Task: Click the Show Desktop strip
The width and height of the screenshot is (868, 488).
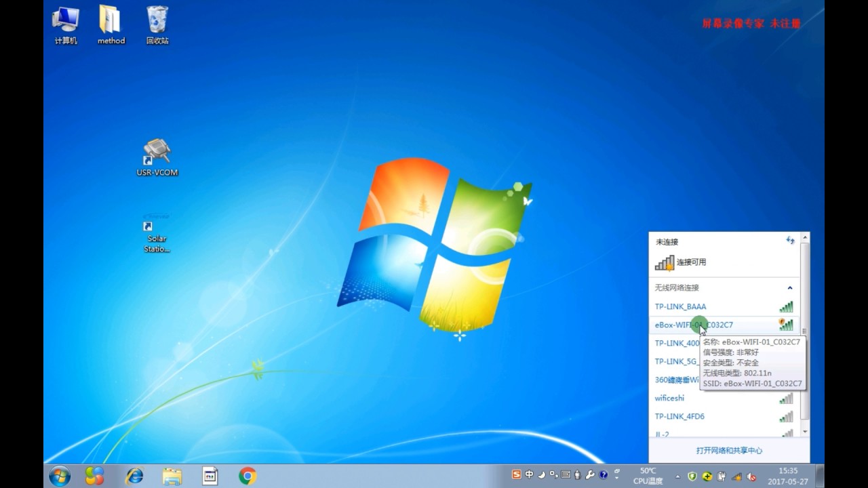Action: (820, 476)
